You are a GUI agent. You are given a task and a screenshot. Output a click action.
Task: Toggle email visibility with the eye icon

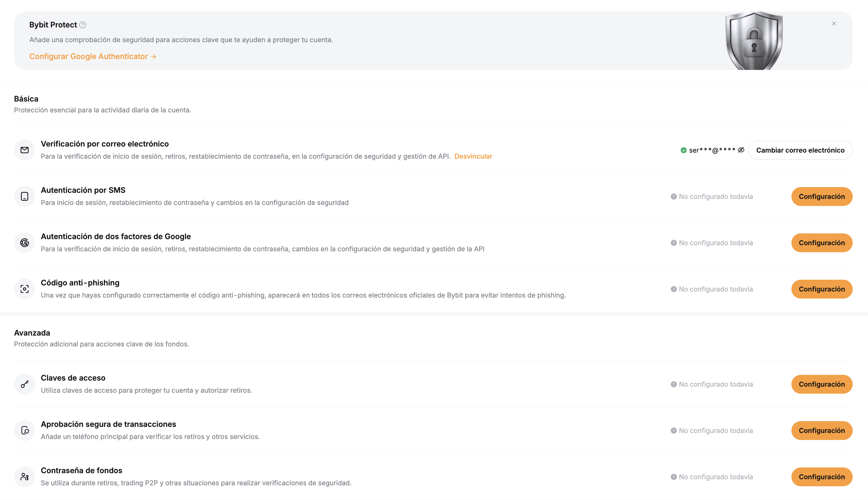point(741,150)
